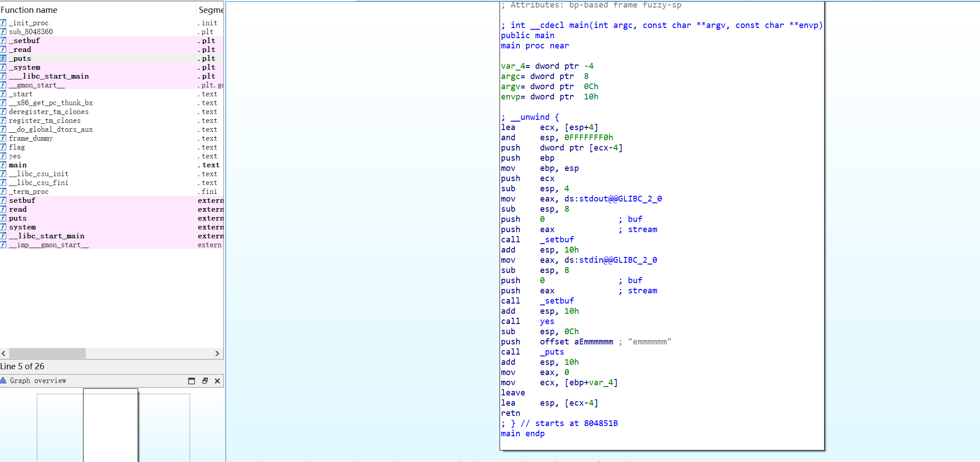Select extern setbuf function row
The width and height of the screenshot is (980, 462).
tap(111, 200)
